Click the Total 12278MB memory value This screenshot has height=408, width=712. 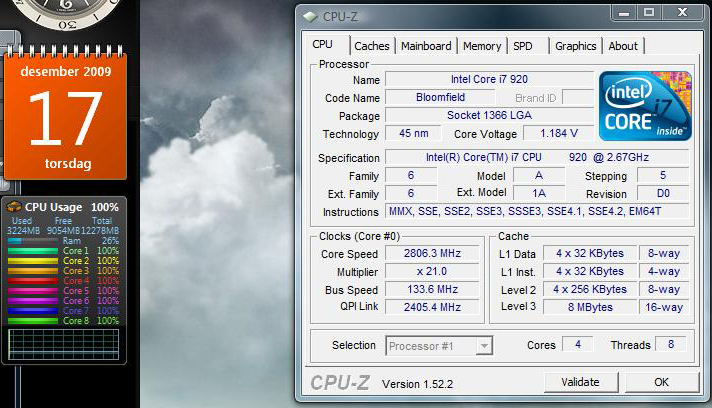pyautogui.click(x=100, y=231)
